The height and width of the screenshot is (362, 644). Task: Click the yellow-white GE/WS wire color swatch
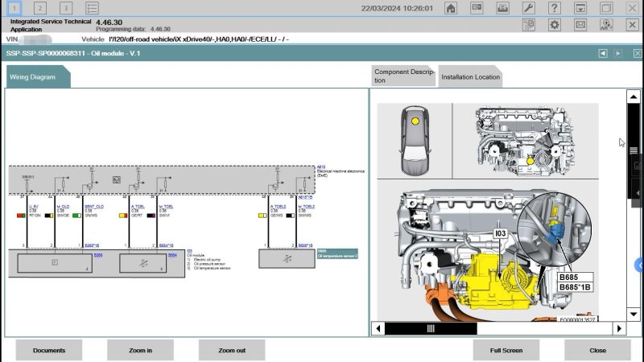pos(262,216)
